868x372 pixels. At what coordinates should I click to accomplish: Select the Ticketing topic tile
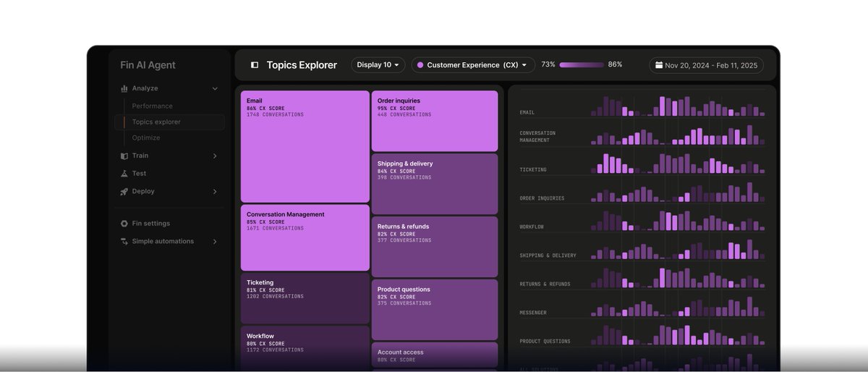pos(305,298)
